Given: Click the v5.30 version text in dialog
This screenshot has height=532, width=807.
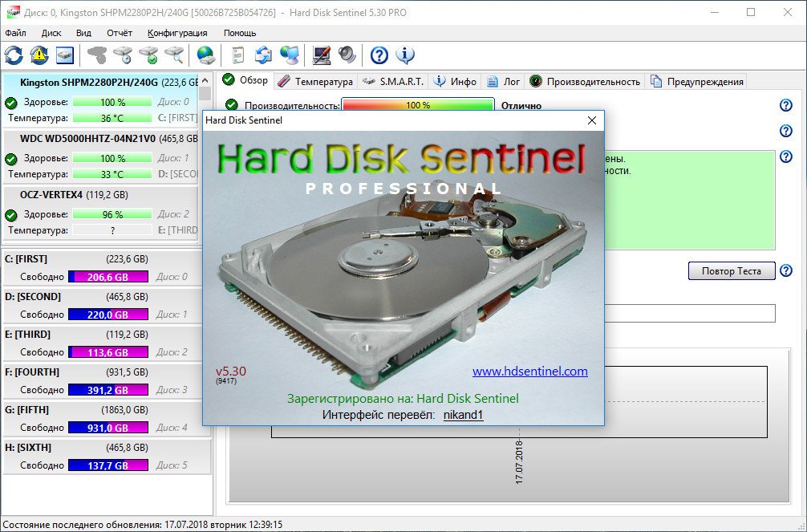Looking at the screenshot, I should click(x=230, y=372).
